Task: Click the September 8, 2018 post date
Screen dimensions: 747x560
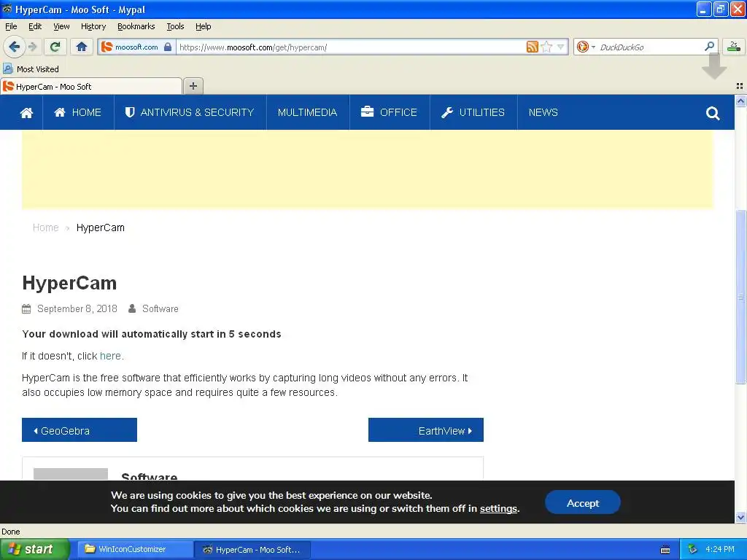Action: 77,308
